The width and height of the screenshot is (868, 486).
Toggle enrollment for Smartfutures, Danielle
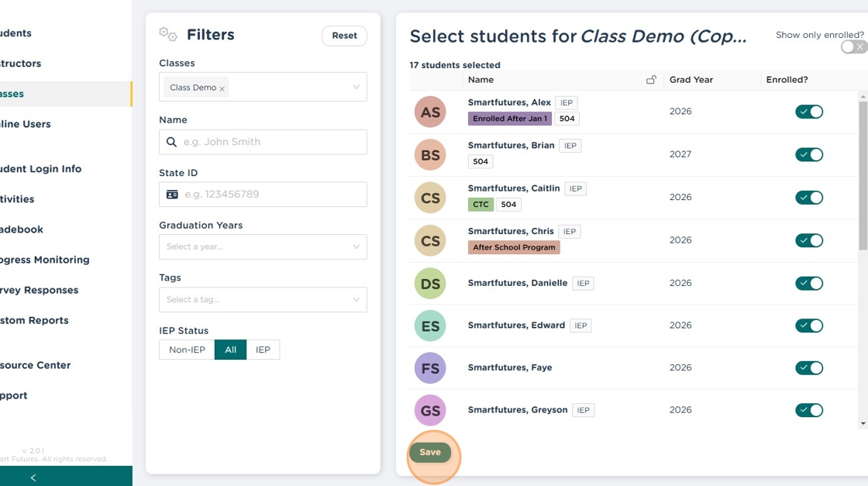809,283
